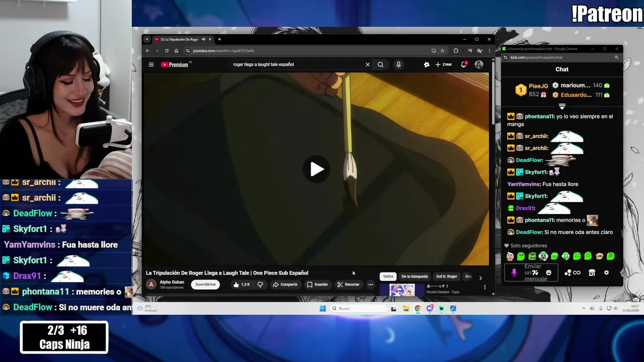The height and width of the screenshot is (362, 644).
Task: Close the La Tripulación De Roger tab
Action: click(x=210, y=39)
